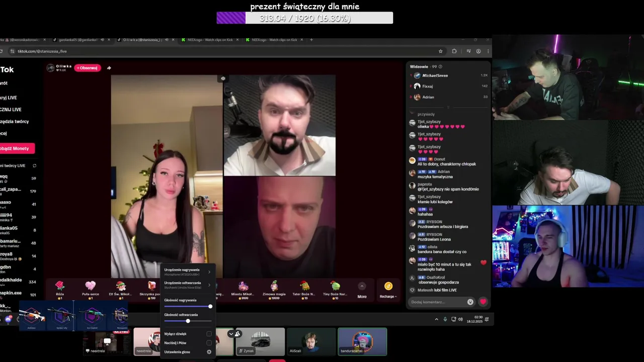Click the share arrow next to Obserwuj
Image resolution: width=644 pixels, height=362 pixels.
pyautogui.click(x=109, y=68)
